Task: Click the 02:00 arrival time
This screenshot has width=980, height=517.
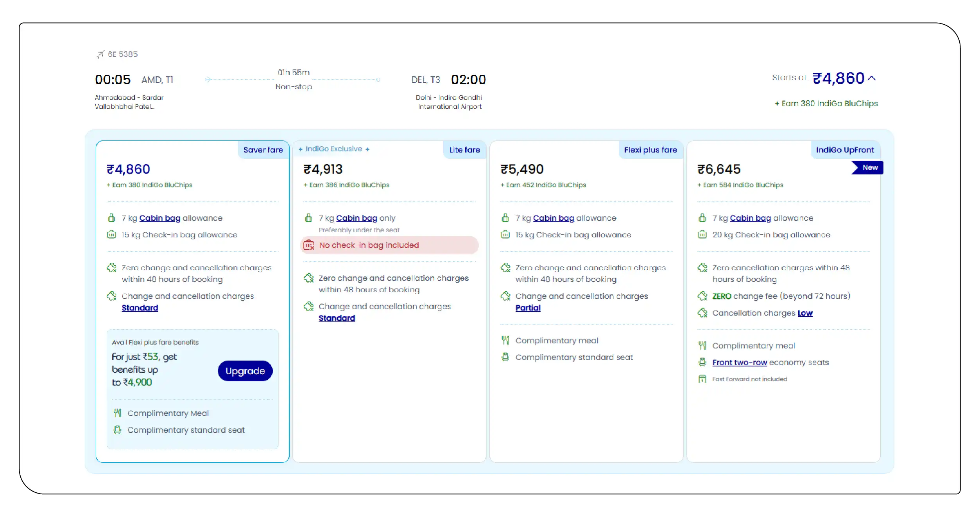Action: [x=468, y=80]
